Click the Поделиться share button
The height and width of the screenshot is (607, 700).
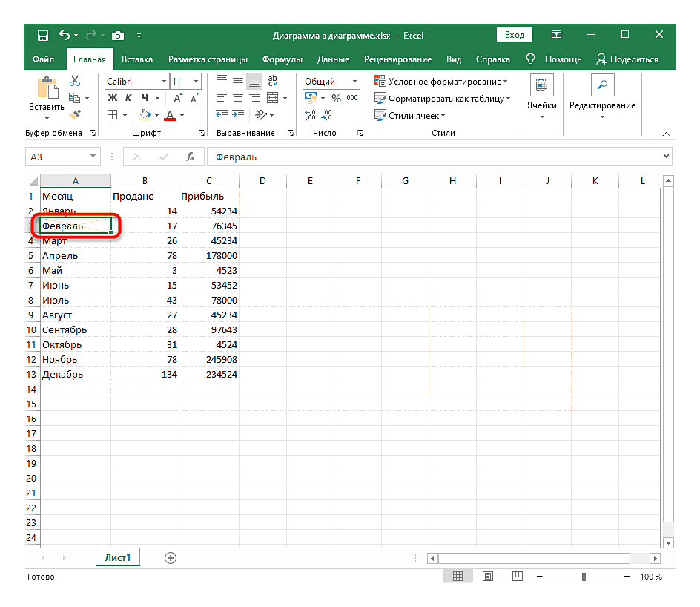tap(627, 59)
